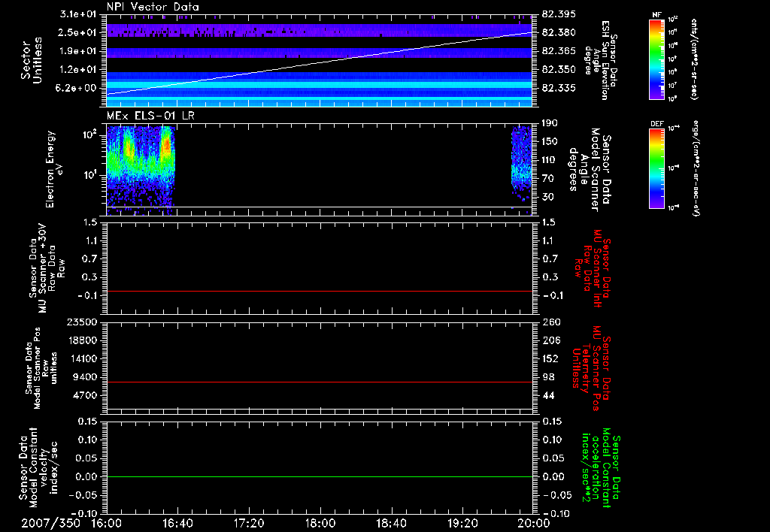
Task: Click the 98 telemetry position tick label
Action: coord(548,377)
